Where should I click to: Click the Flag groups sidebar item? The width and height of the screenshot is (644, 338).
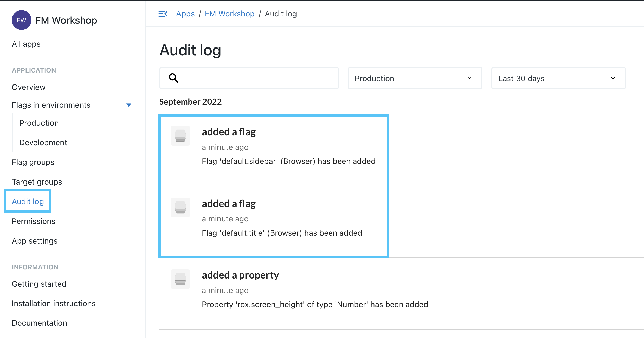[34, 162]
